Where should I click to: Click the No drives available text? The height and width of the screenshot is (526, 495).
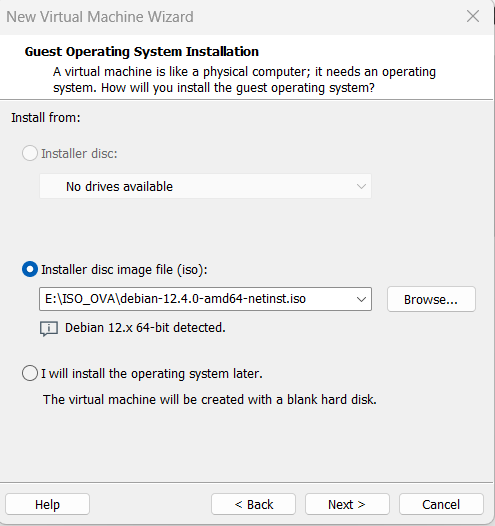(119, 187)
